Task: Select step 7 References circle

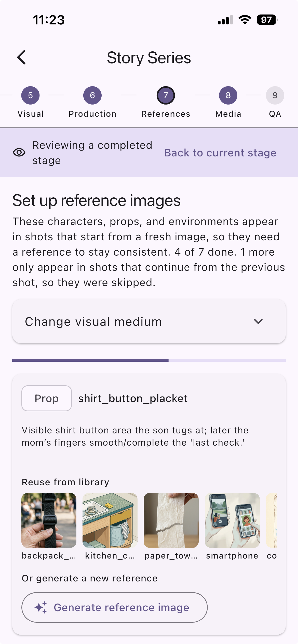Action: pyautogui.click(x=166, y=95)
